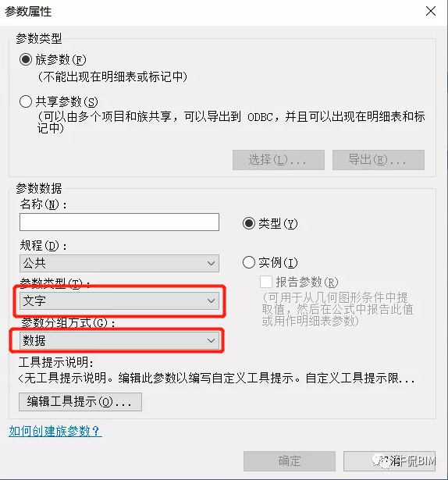Image resolution: width=448 pixels, height=480 pixels.
Task: Select the 族参数(F) radio option
Action: pos(26,59)
